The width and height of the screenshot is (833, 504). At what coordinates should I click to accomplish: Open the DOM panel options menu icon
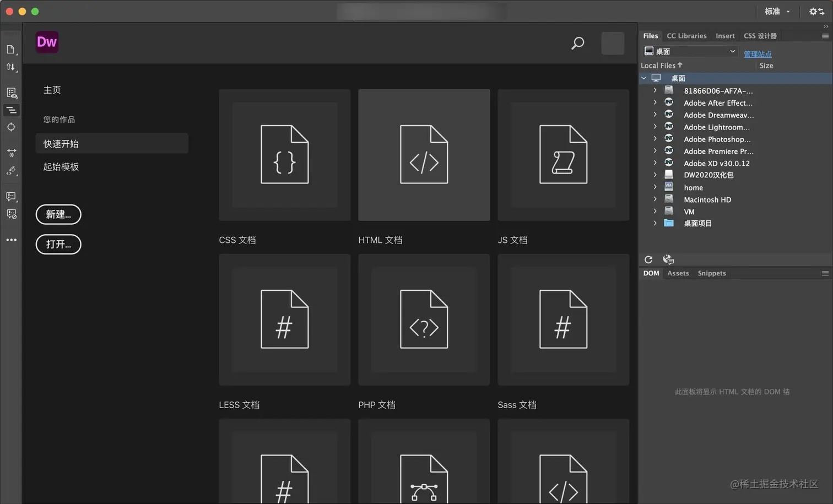(x=825, y=273)
